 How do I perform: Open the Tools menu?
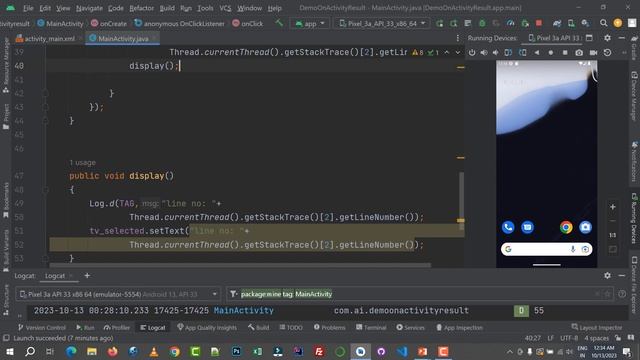205,8
